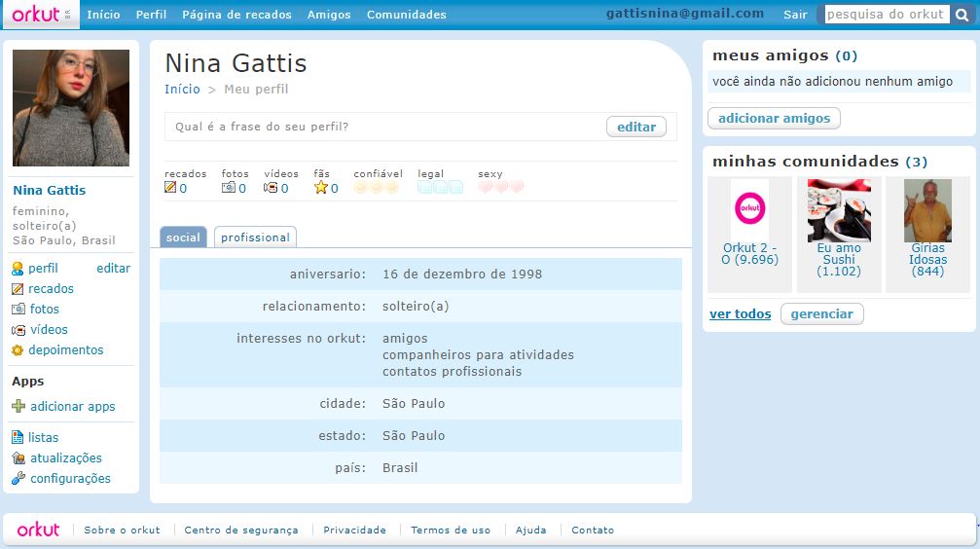
Task: Click the depoimentos gear icon in sidebar
Action: pyautogui.click(x=18, y=350)
